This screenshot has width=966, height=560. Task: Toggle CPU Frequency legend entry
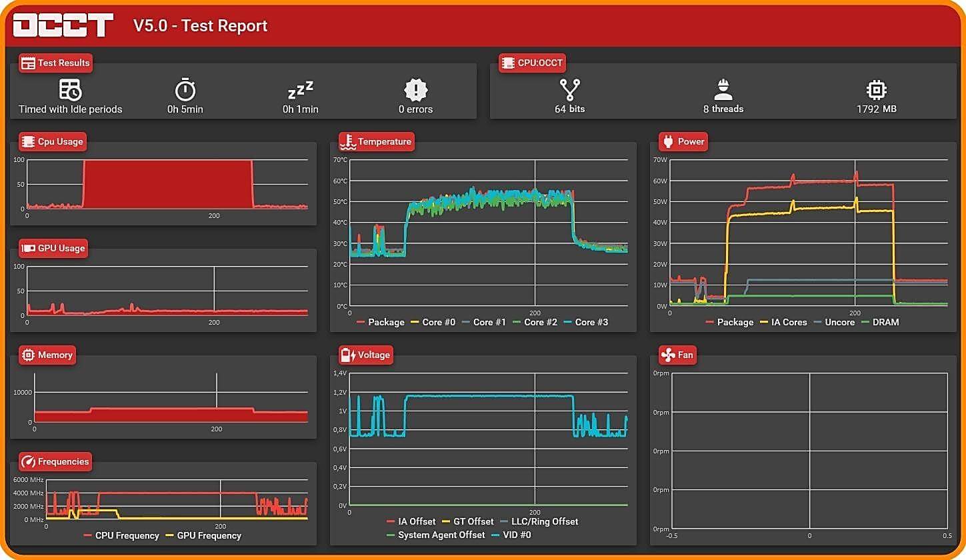121,535
